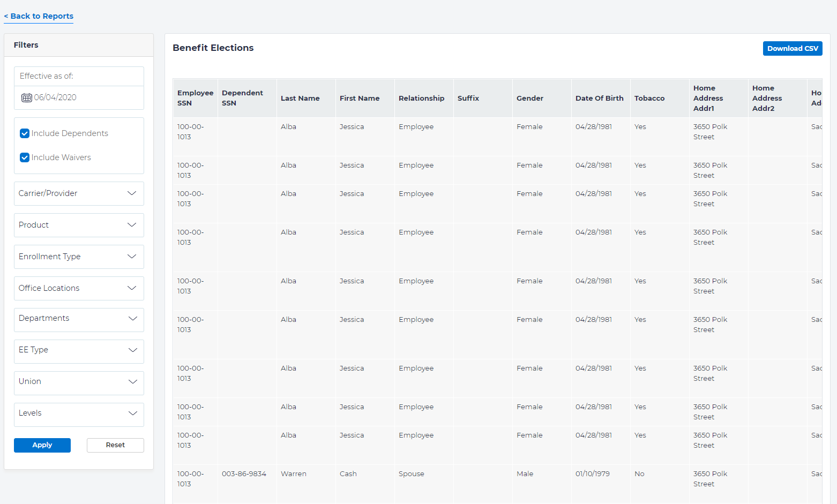Open the Levels dropdown
Screen dimensions: 837x504
pos(79,413)
